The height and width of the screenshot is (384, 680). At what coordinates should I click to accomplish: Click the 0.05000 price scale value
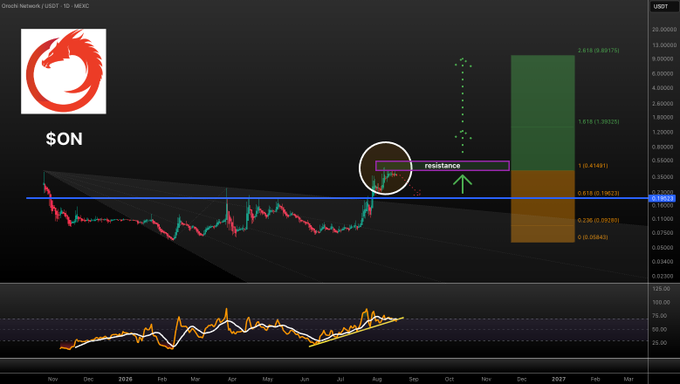(664, 248)
